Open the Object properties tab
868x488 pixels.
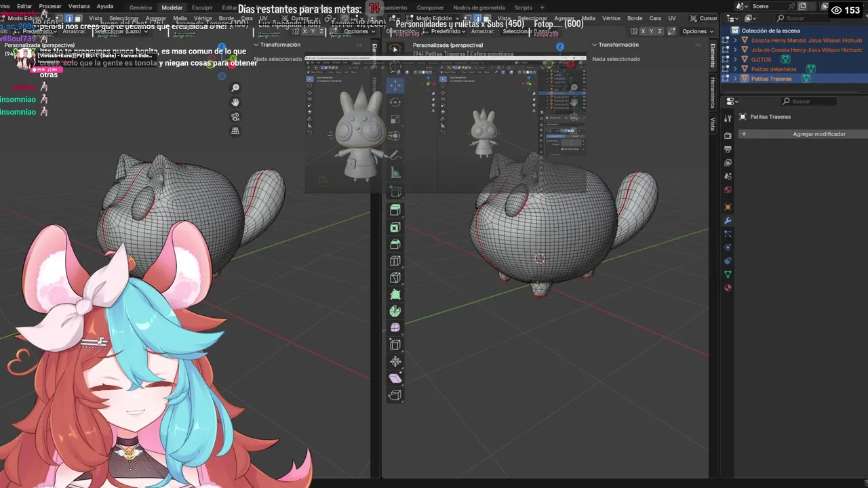(728, 207)
